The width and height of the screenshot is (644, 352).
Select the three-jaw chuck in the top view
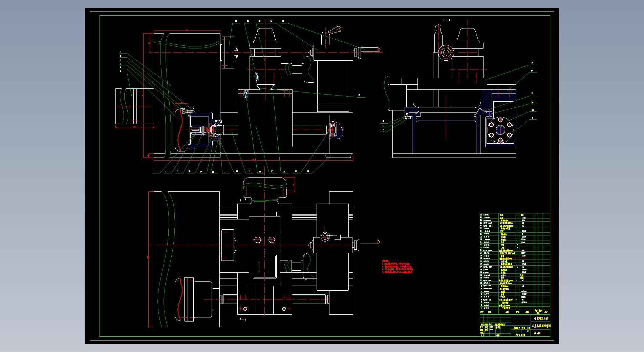pyautogui.click(x=229, y=245)
